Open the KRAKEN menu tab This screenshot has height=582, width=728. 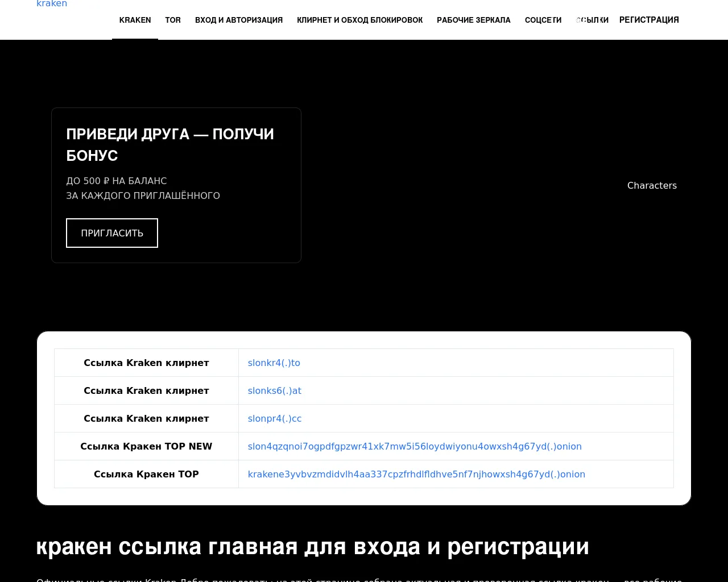[x=135, y=20]
